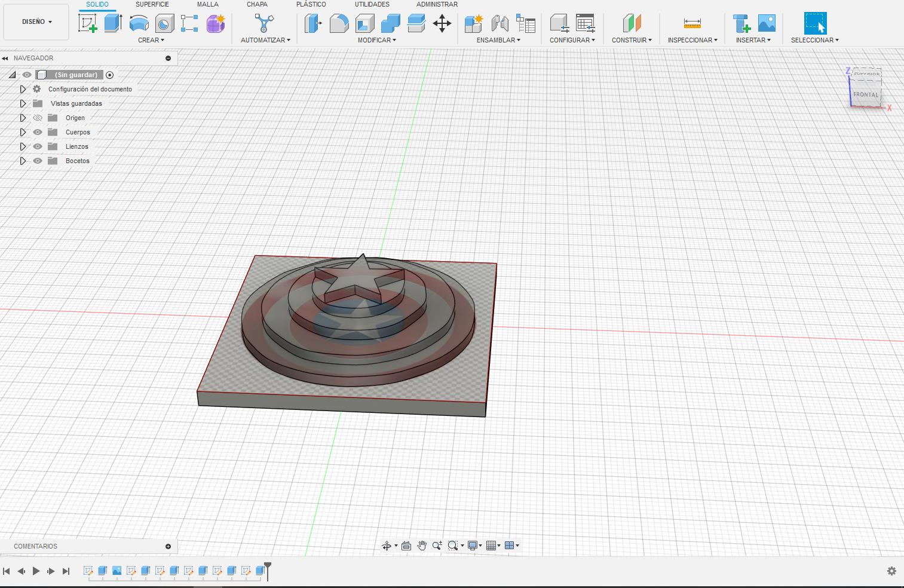Select the Press Pull tool
The image size is (904, 588).
pos(313,23)
